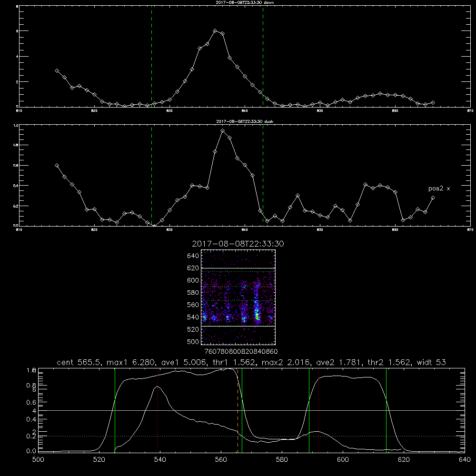Click the '580' x-axis label of bottom plot
The width and height of the screenshot is (476, 476).
pyautogui.click(x=282, y=460)
